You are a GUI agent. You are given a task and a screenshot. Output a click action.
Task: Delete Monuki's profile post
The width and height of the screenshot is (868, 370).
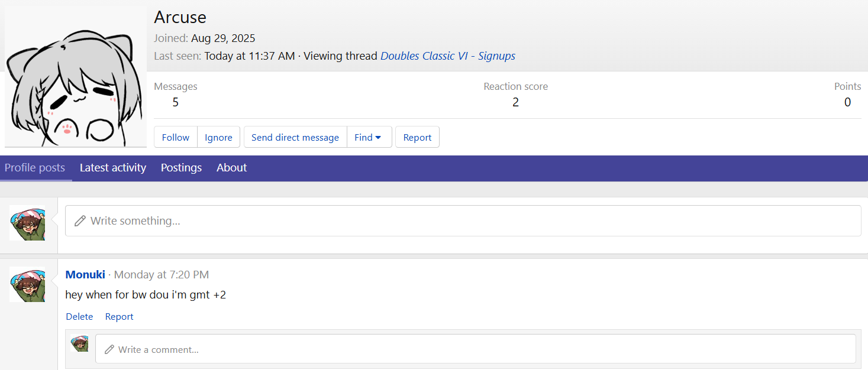coord(79,317)
